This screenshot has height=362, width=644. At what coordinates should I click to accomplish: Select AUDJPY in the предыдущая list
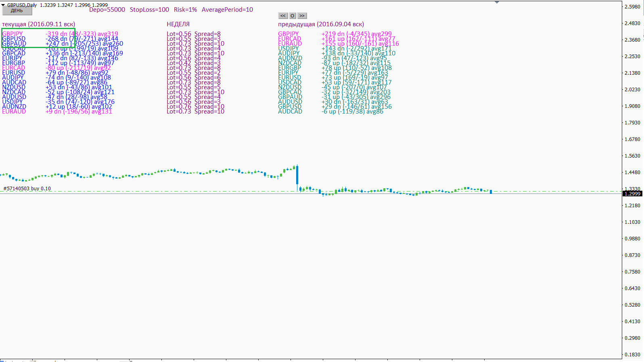click(289, 53)
